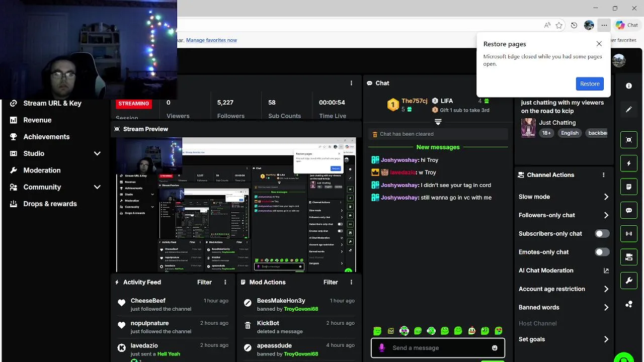Open AI Chat Moderation external link icon

click(606, 270)
